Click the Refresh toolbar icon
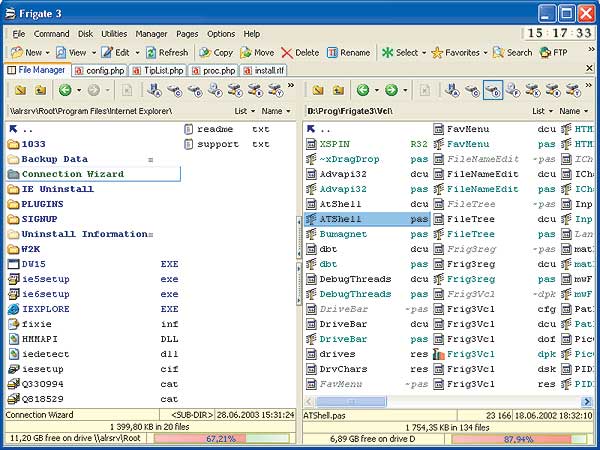 (x=151, y=52)
